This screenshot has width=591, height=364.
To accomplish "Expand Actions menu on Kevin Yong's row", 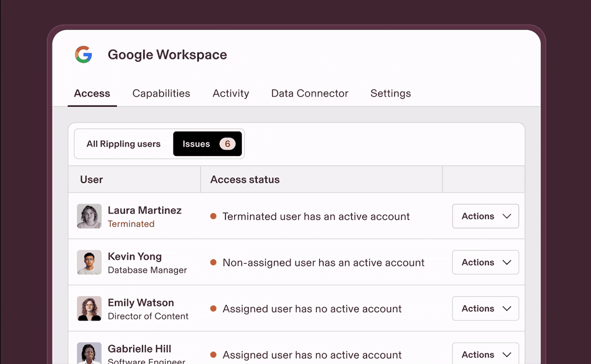I will [x=485, y=262].
